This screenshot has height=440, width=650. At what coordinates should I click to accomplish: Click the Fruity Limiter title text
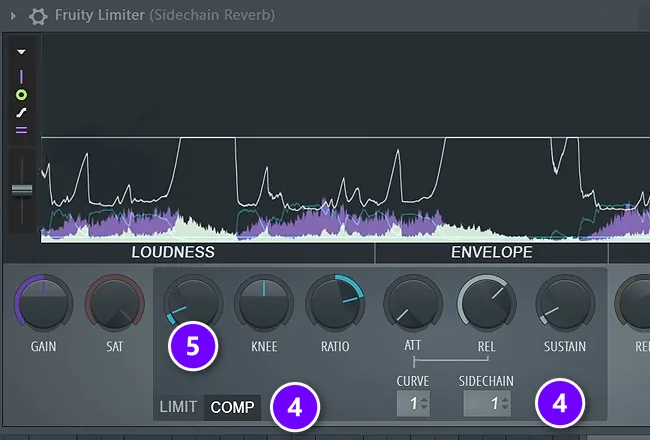pyautogui.click(x=99, y=15)
